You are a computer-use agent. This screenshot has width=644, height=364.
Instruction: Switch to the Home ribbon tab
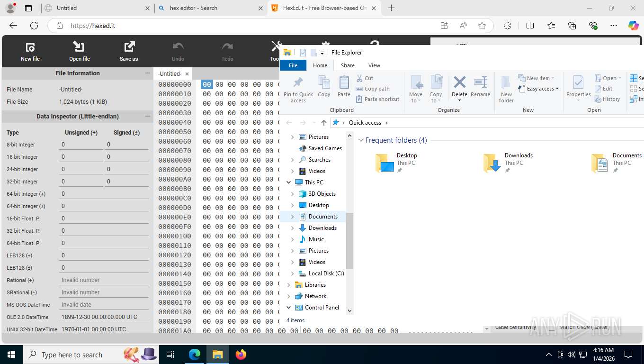click(x=320, y=65)
